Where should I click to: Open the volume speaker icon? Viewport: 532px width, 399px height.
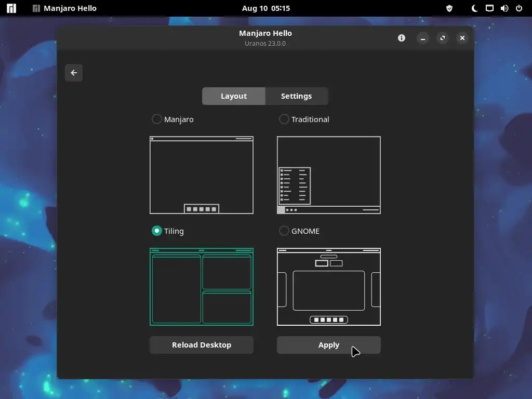[x=504, y=8]
